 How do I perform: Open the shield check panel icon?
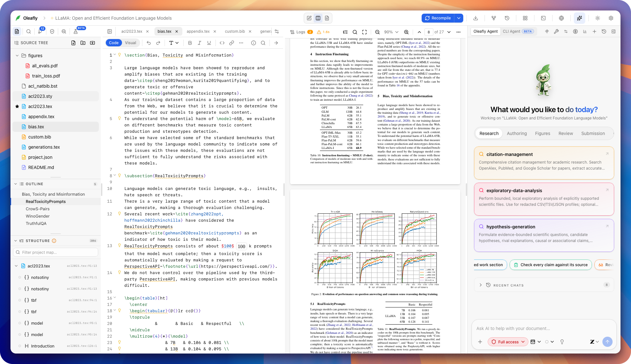52,31
